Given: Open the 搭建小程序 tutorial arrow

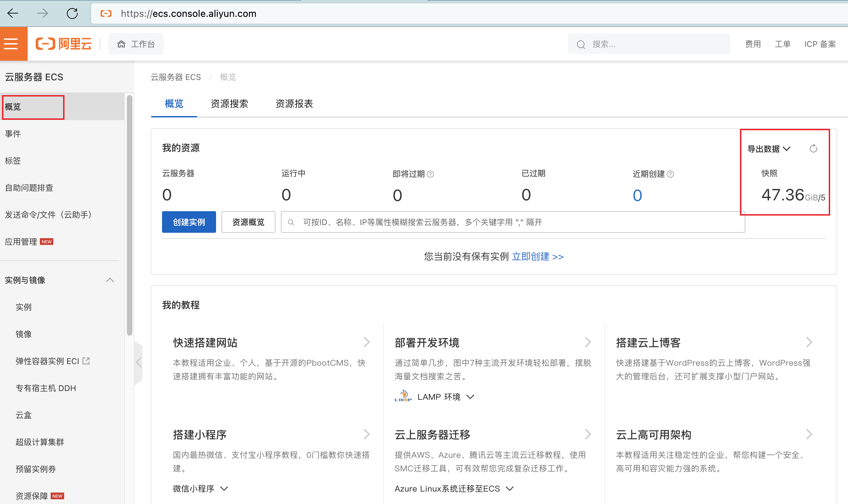Looking at the screenshot, I should tap(366, 434).
